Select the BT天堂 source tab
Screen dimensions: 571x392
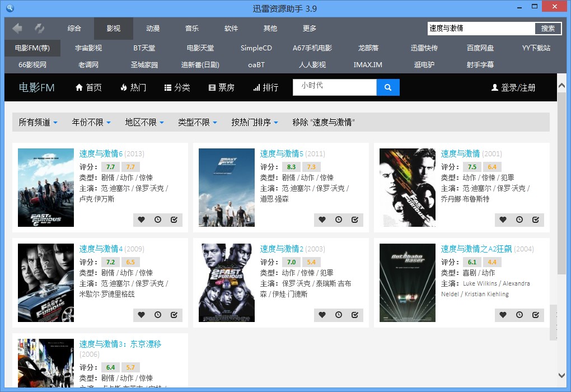click(x=144, y=48)
